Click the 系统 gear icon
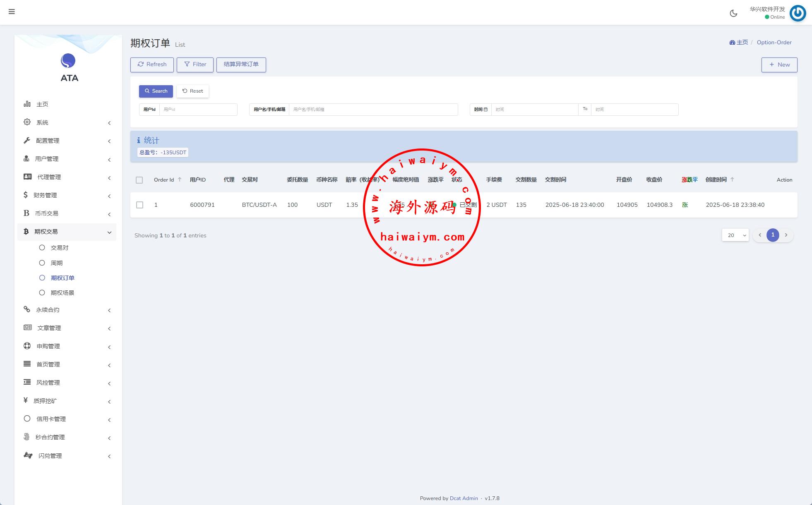Viewport: 812px width, 505px height. 27,122
